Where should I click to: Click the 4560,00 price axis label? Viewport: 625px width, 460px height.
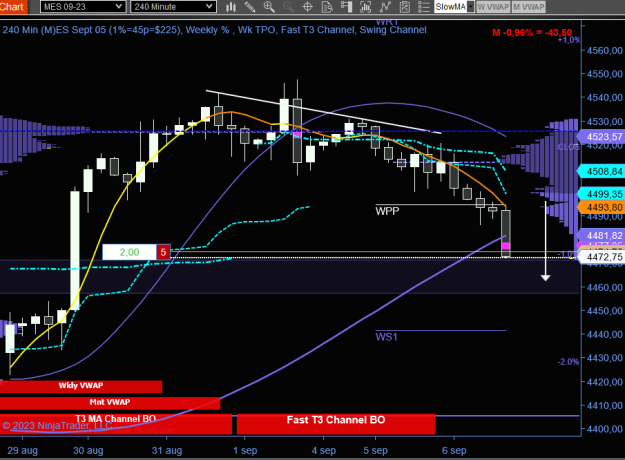605,51
